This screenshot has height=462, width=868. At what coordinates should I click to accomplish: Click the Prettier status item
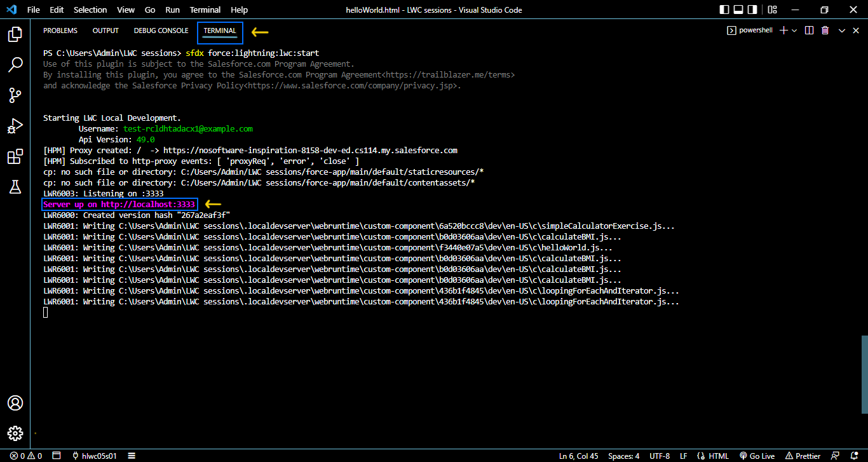click(803, 456)
